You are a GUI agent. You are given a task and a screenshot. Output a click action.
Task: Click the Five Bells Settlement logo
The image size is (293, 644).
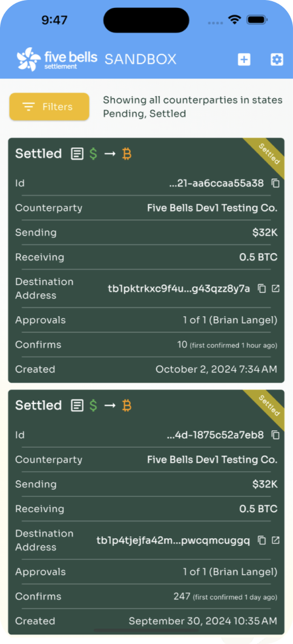tap(57, 59)
